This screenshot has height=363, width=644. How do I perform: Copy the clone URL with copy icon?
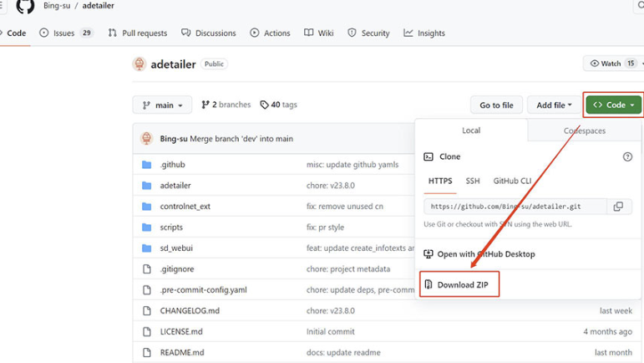point(618,207)
